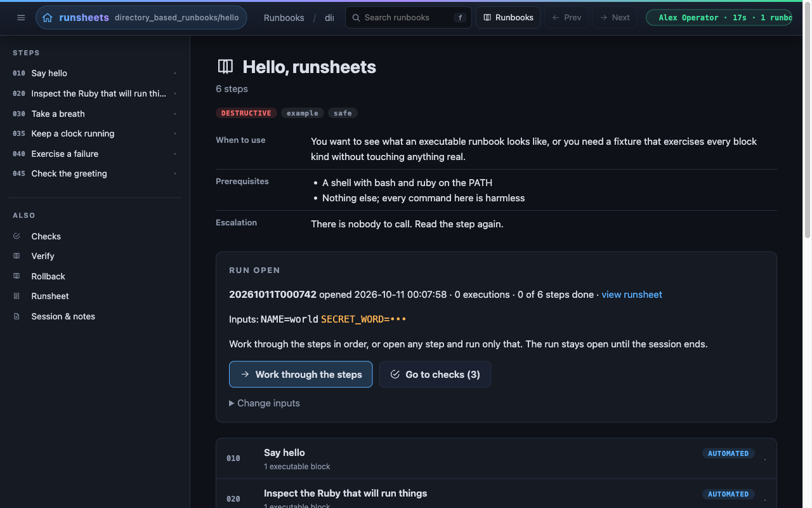
Task: Click the AUTOMATED badge on step 020 card
Action: pos(728,494)
